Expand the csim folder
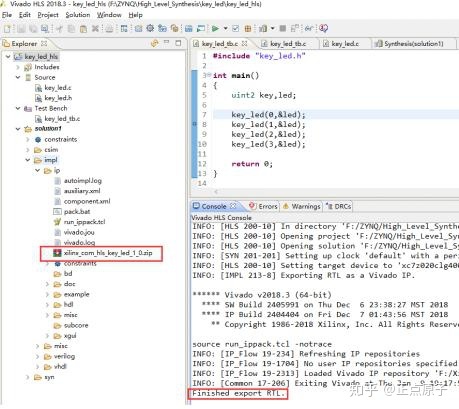Viewport: 459px width, 409px height. (x=28, y=150)
